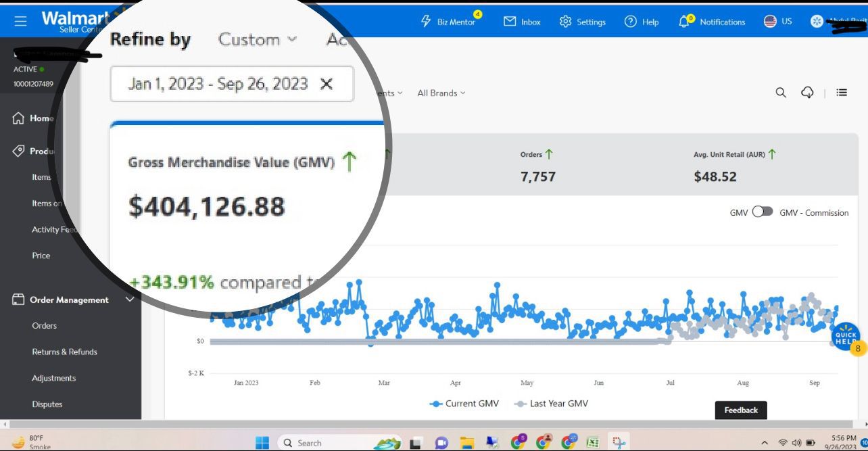This screenshot has width=868, height=451.
Task: Click the volume icon in system tray
Action: 797,443
